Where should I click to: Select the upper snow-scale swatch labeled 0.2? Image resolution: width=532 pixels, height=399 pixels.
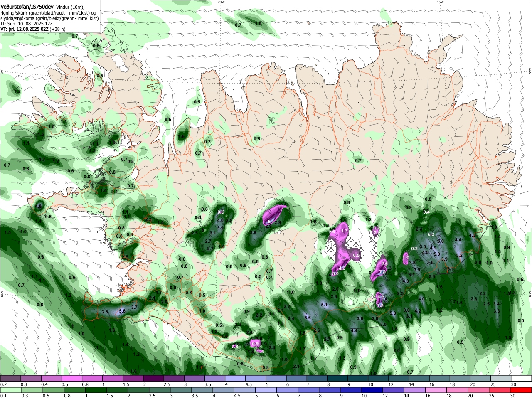pos(10,378)
